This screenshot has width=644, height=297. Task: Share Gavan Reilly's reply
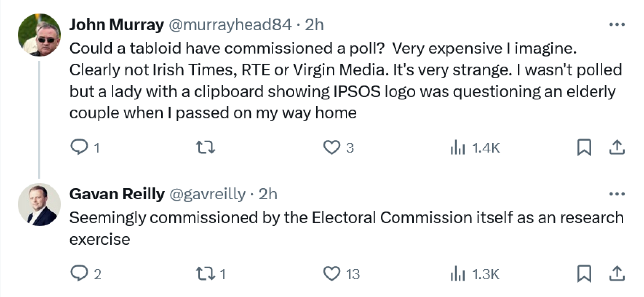coord(616,273)
